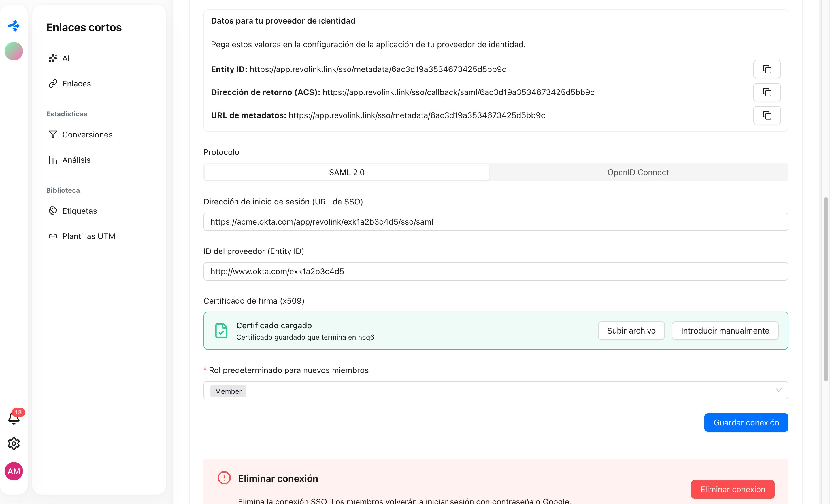This screenshot has height=504, width=830.
Task: Click the bar chart icon beside Análisis
Action: [53, 160]
